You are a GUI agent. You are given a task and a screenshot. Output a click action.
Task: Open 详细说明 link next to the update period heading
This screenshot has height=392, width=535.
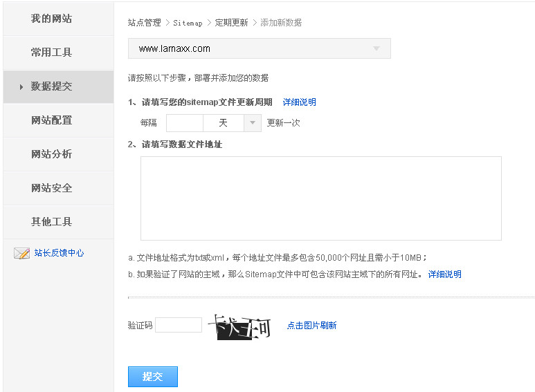tap(299, 102)
